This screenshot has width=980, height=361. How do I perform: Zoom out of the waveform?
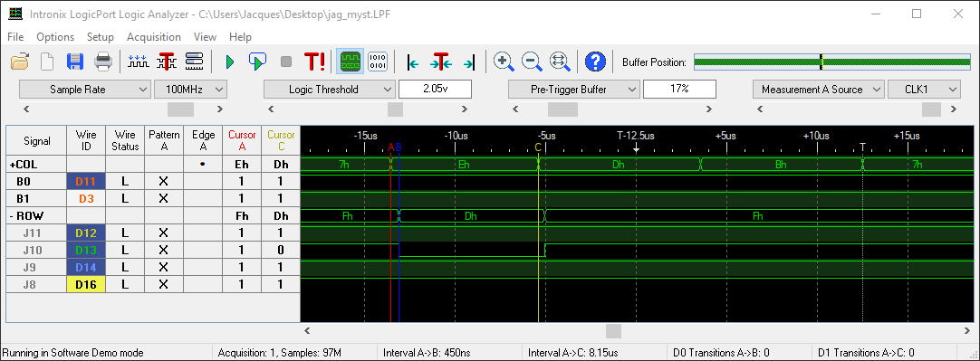point(532,62)
